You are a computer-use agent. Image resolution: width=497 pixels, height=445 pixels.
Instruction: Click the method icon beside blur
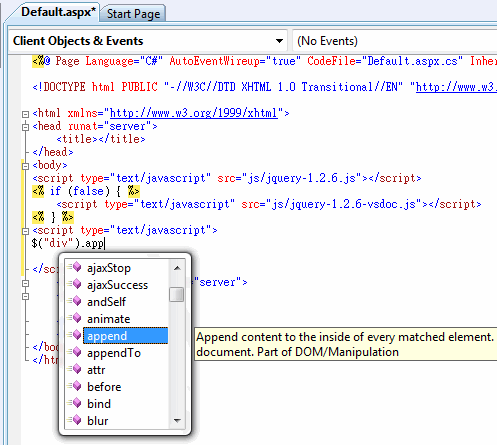(x=74, y=420)
